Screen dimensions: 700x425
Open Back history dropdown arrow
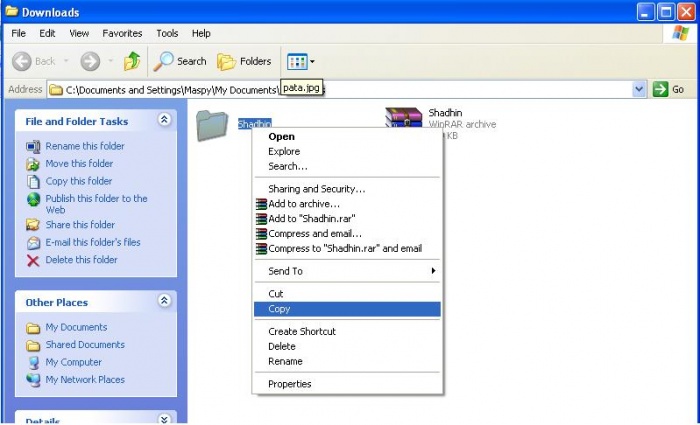(x=66, y=61)
